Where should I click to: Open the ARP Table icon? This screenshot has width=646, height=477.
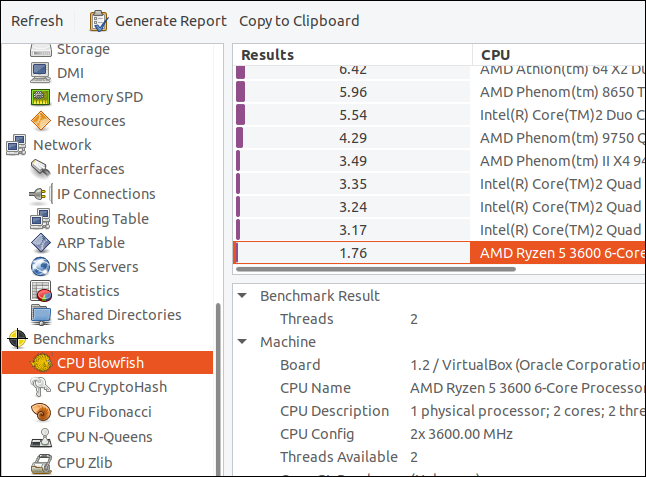(41, 243)
